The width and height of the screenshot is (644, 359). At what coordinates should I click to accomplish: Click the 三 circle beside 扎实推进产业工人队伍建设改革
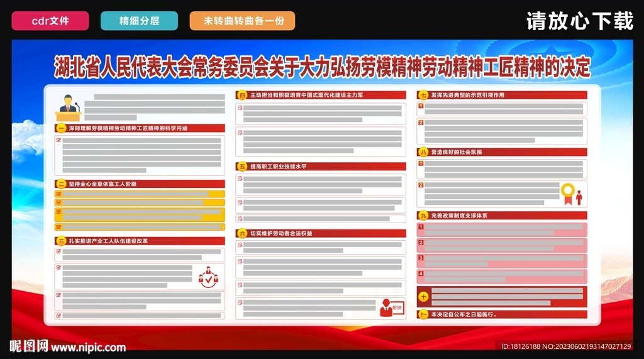[x=61, y=241]
